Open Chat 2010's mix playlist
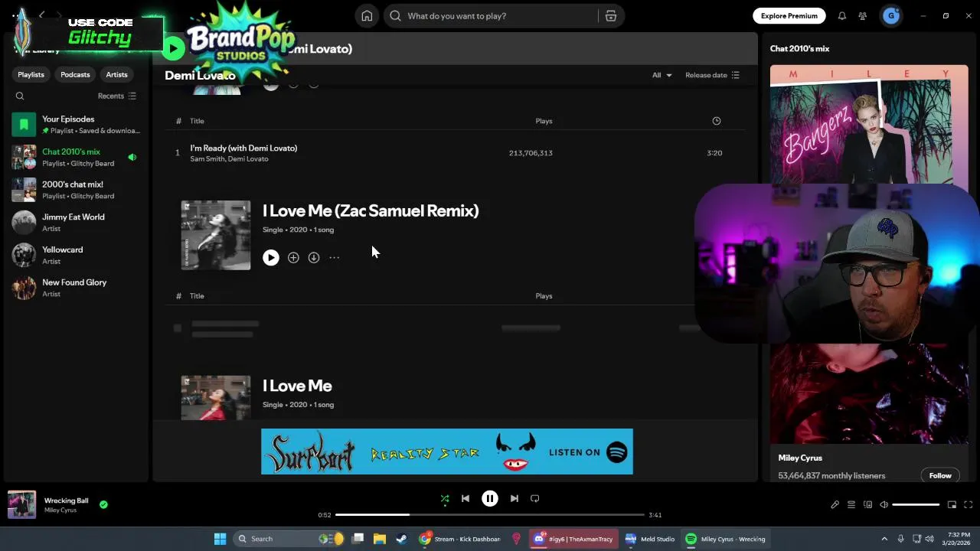This screenshot has width=980, height=551. [x=76, y=157]
